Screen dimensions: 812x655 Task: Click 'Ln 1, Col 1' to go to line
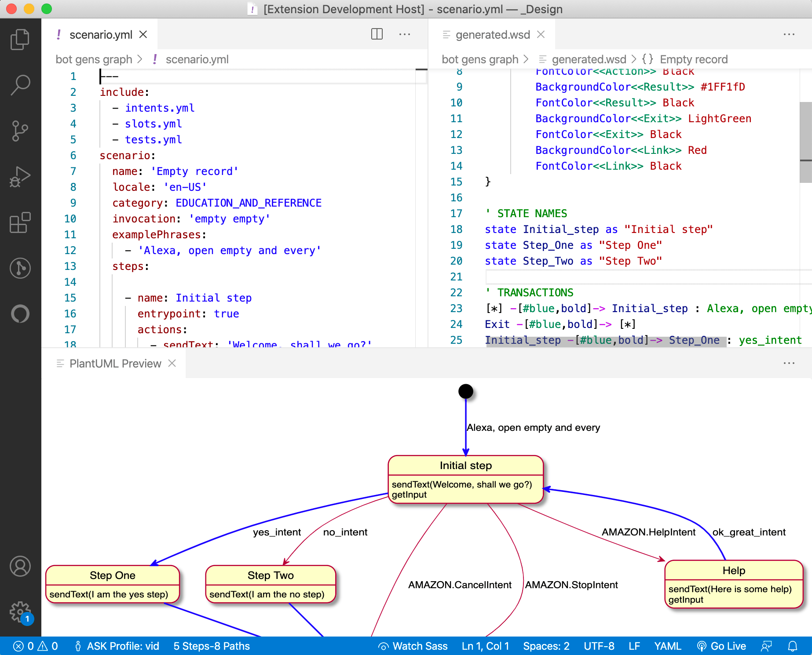485,645
